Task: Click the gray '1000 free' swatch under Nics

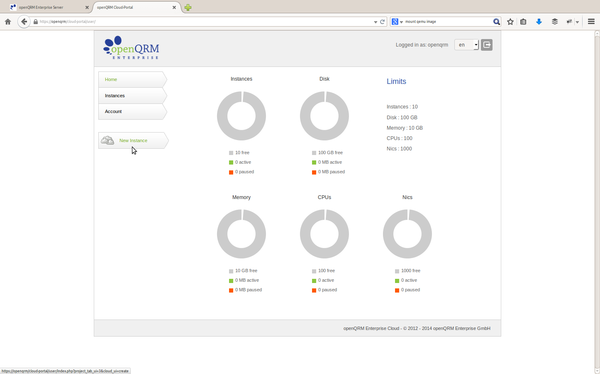Action: [397, 271]
